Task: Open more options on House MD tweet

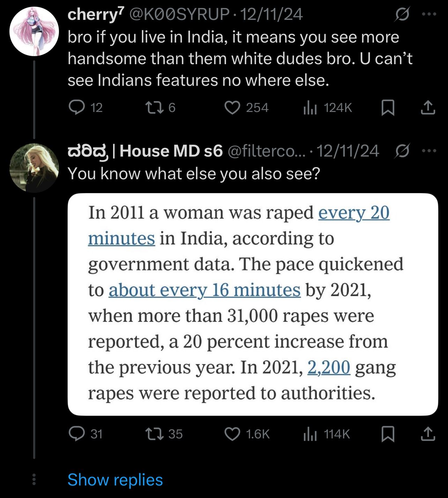Action: [429, 151]
